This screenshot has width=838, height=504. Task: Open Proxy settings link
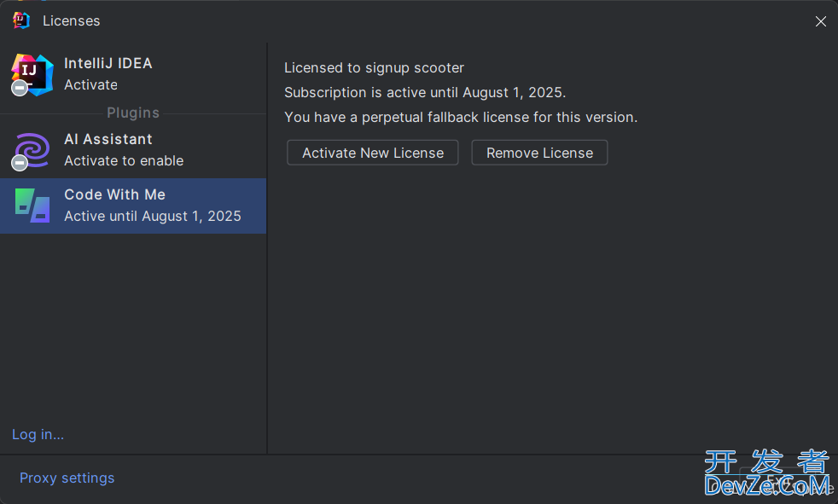coord(67,478)
